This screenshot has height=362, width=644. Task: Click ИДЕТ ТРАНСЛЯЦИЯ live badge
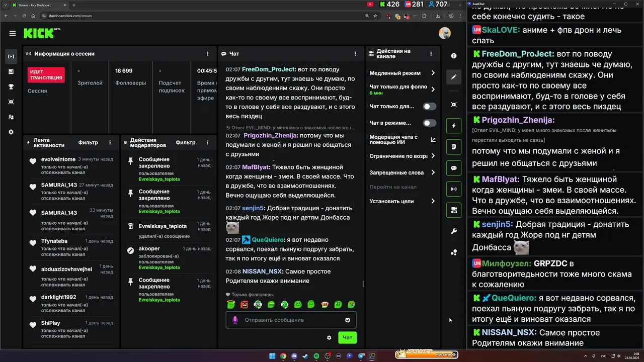pos(46,75)
